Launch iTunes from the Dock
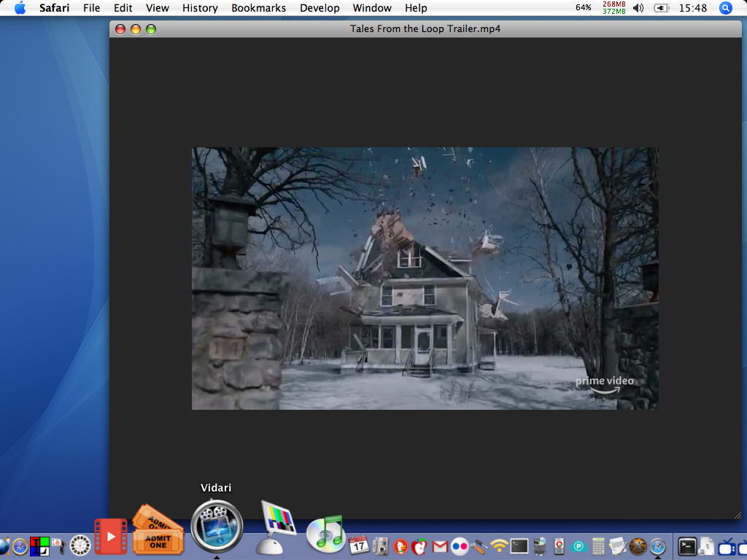The image size is (747, 560). coord(325,533)
